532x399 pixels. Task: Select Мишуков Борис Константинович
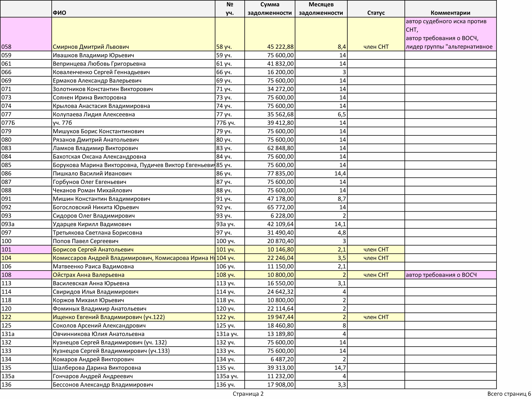(x=98, y=131)
